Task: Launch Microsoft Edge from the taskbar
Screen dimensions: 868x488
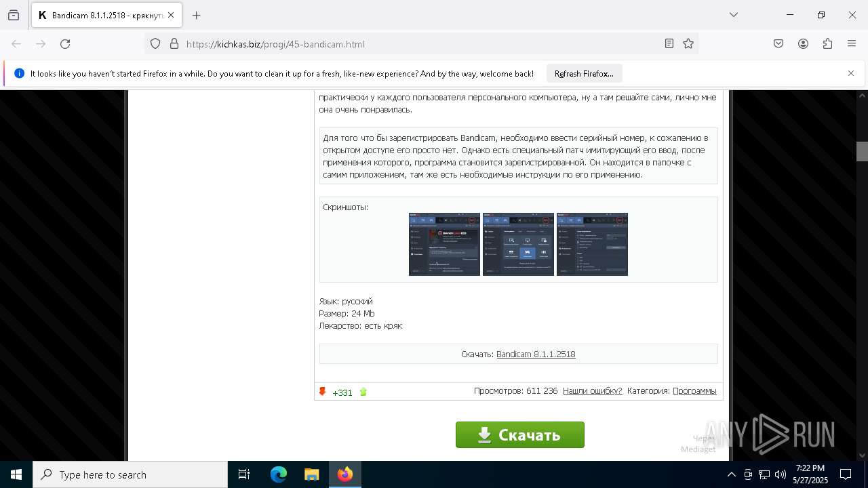Action: click(x=279, y=474)
